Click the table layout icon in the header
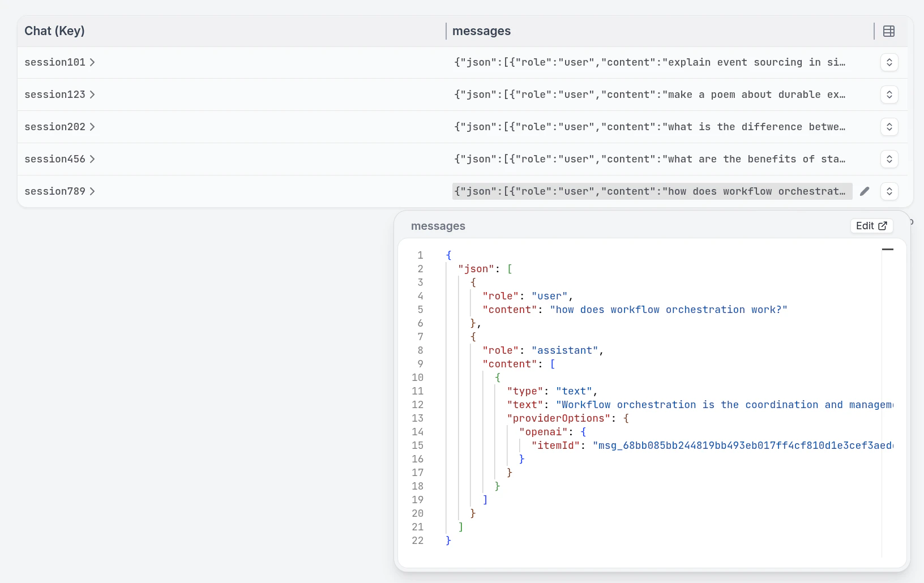924x583 pixels. pyautogui.click(x=889, y=31)
